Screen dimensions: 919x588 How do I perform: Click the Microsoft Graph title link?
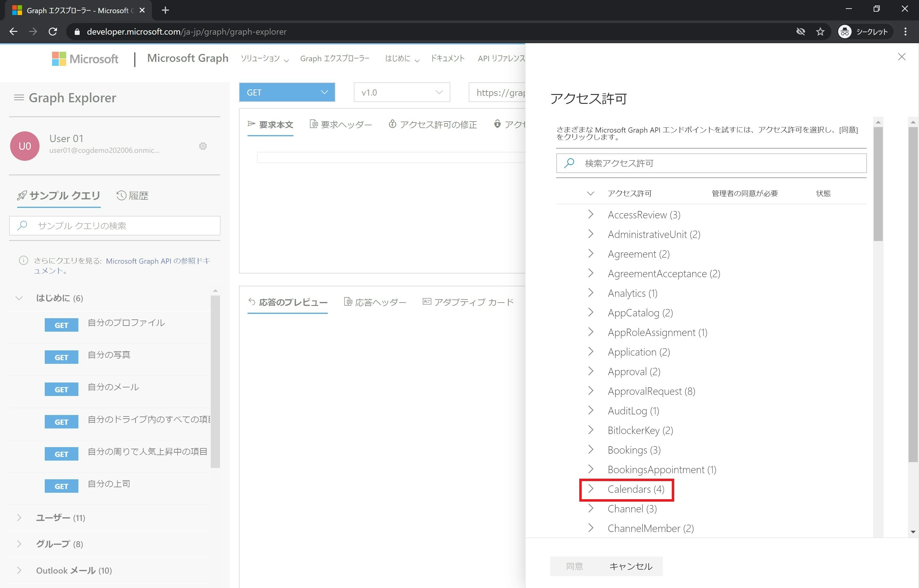coord(188,58)
